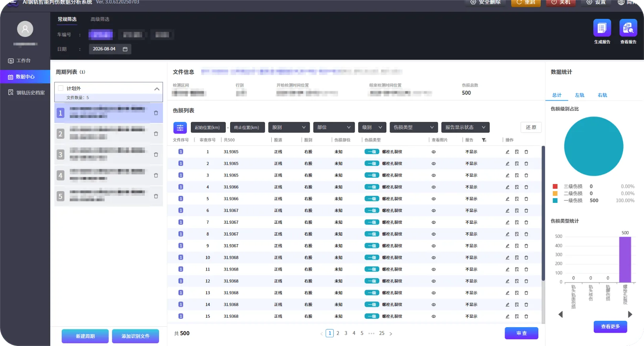Open the 级别 dropdown filter

pos(372,127)
